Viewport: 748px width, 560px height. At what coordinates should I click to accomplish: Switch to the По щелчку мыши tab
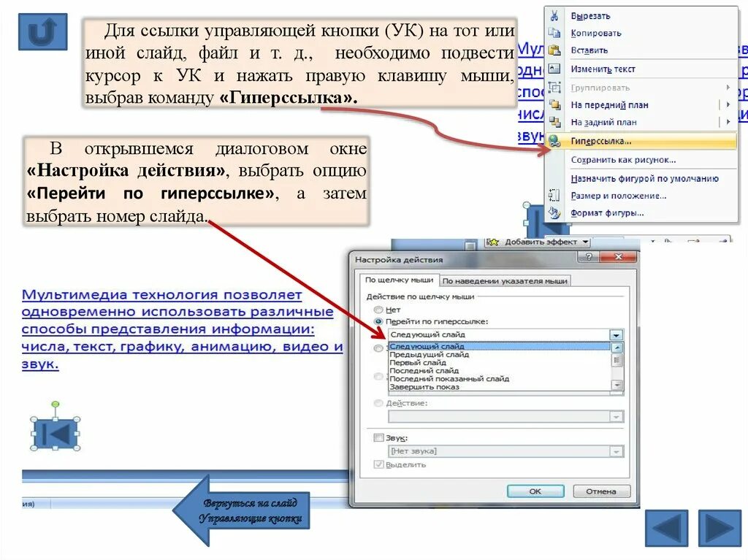[400, 280]
